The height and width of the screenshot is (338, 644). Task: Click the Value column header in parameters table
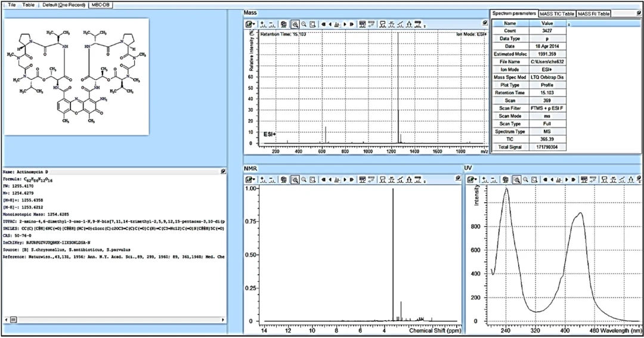tap(547, 23)
